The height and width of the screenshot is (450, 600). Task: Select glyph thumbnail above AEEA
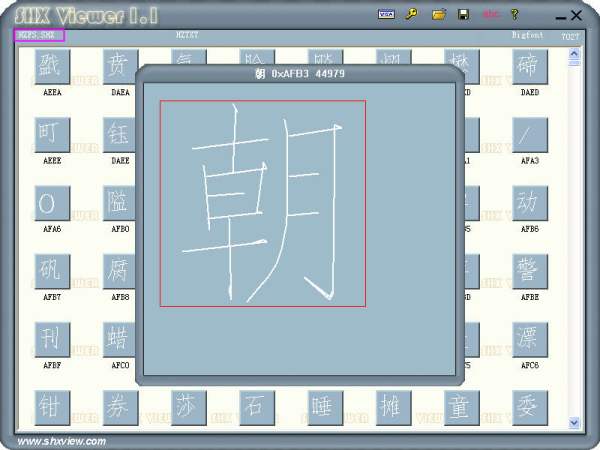pyautogui.click(x=52, y=67)
